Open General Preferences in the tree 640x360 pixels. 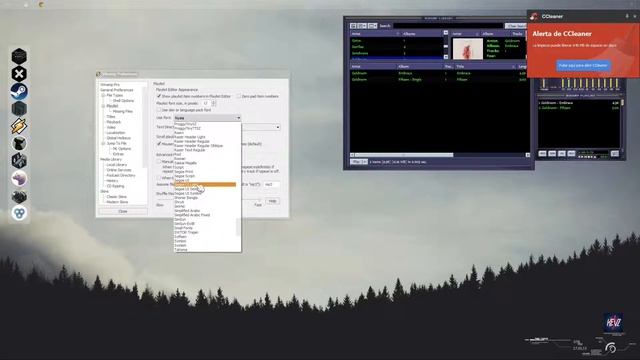[117, 90]
